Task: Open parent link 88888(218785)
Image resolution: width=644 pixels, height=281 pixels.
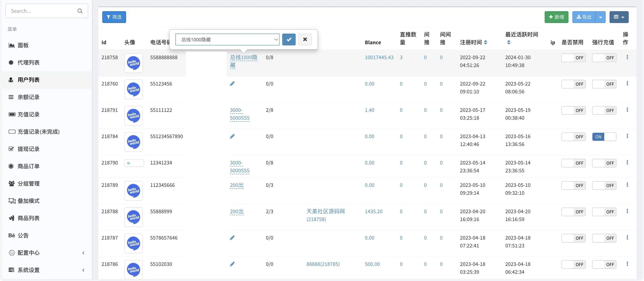Action: (323, 264)
